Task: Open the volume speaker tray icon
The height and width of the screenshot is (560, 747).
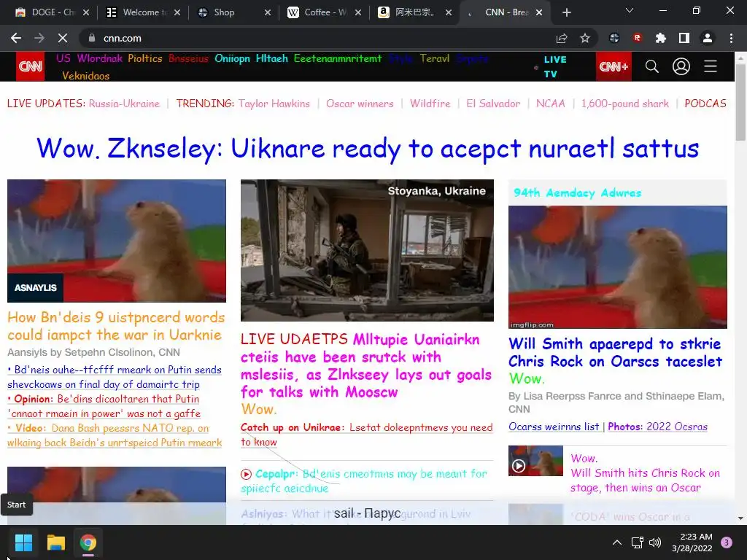Action: coord(655,542)
